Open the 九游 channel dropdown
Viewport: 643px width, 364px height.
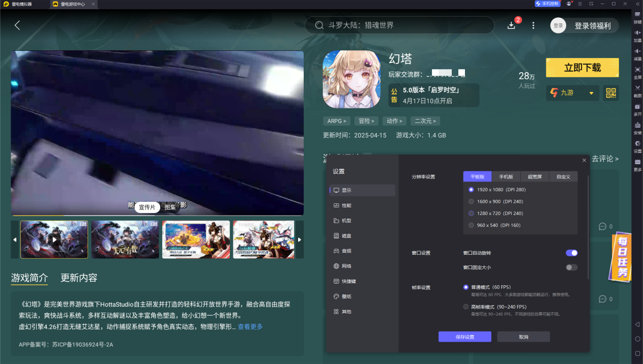pyautogui.click(x=572, y=93)
